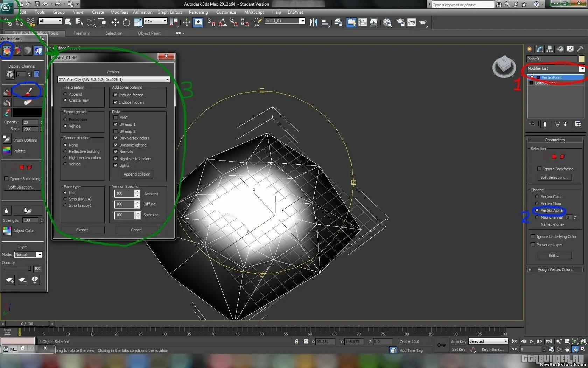Screen dimensions: 588x368
Task: Click Adjust Color icon
Action: click(7, 231)
